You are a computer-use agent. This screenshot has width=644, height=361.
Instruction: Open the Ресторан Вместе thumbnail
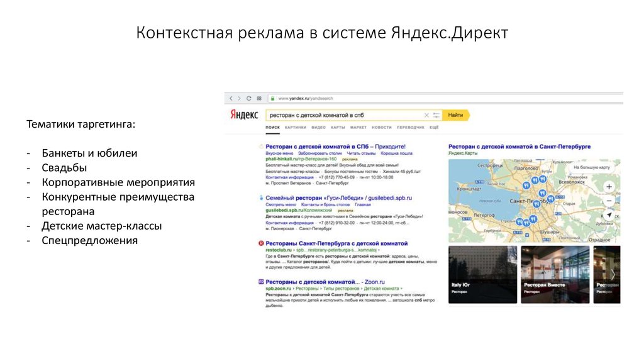tap(555, 275)
